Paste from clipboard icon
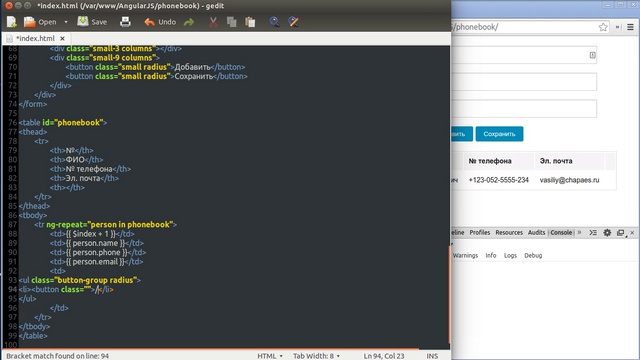Viewport: 640px width, 360px height. coord(250,22)
